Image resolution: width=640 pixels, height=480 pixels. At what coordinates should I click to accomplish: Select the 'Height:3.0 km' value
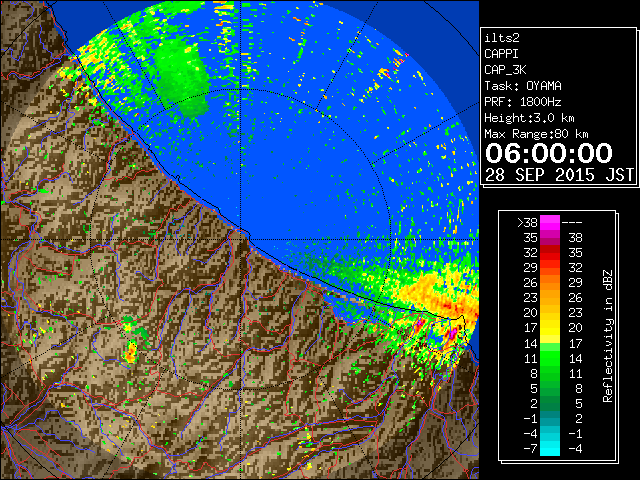point(529,118)
